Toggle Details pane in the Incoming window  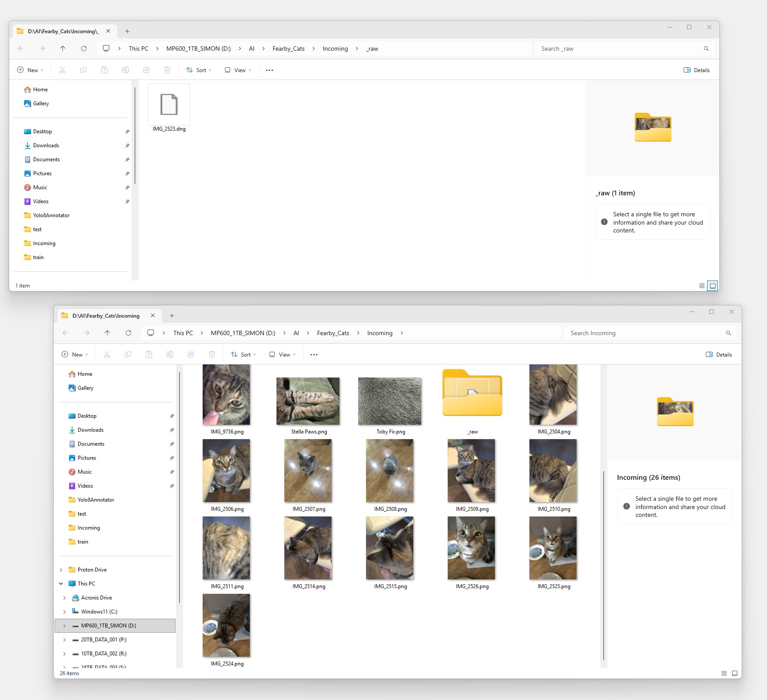click(719, 354)
